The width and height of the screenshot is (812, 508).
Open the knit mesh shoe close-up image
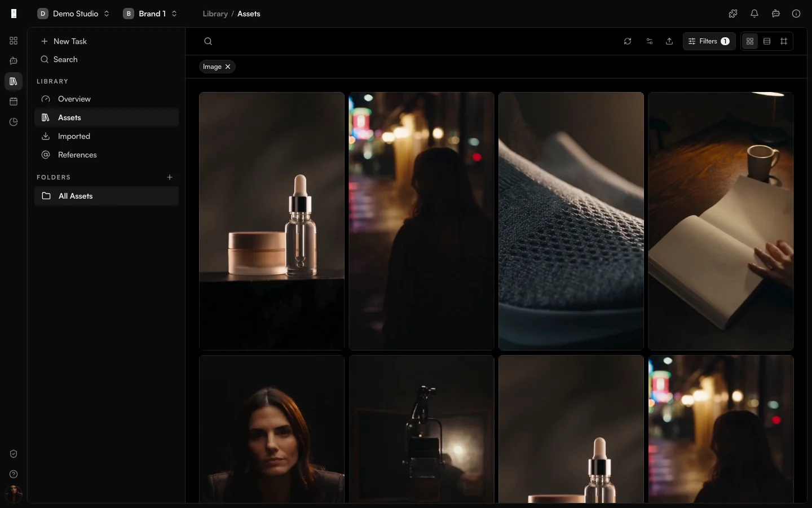tap(571, 221)
